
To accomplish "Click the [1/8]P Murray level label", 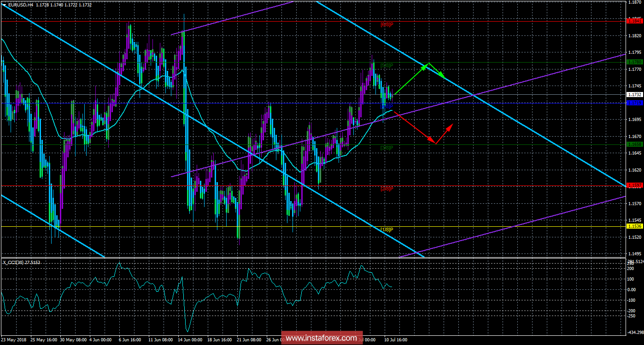I will pyautogui.click(x=387, y=230).
